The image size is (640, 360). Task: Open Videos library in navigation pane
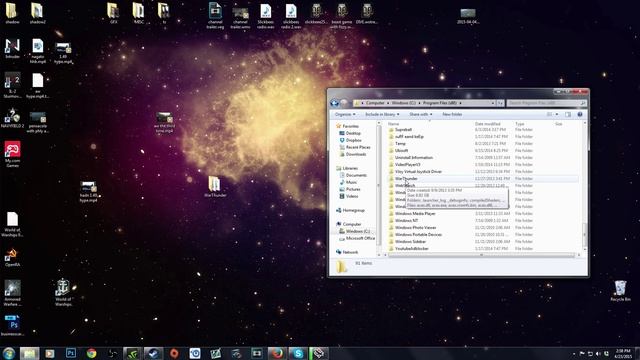[x=349, y=196]
